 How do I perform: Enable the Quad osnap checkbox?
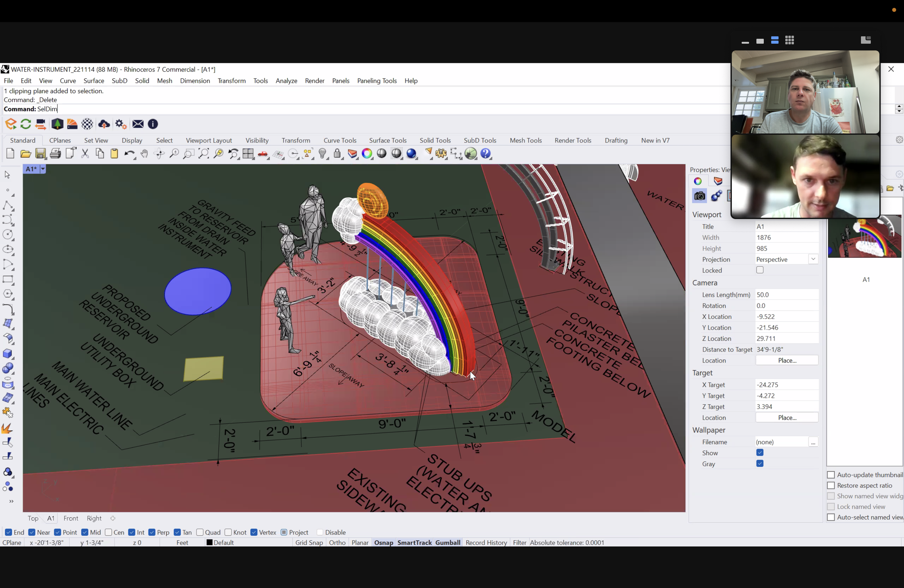click(200, 532)
